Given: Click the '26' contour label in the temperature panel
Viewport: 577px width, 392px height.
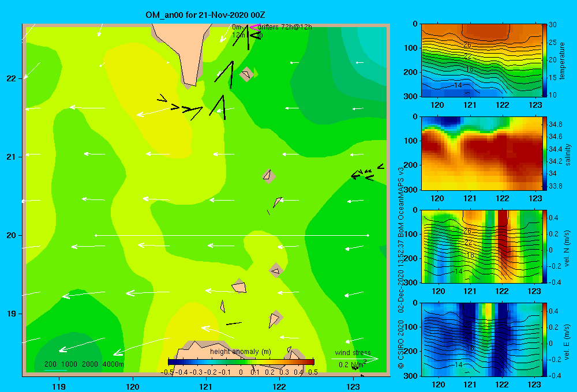Looking at the screenshot, I should tap(467, 45).
